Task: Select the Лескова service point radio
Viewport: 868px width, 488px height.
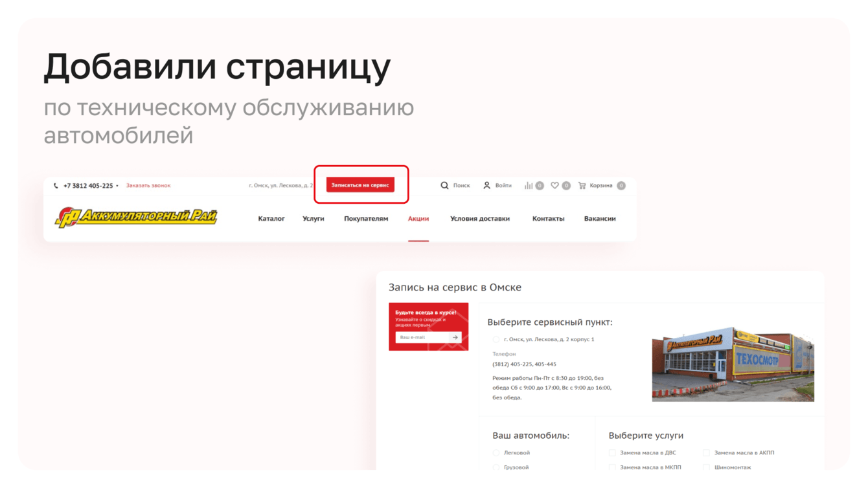Action: (x=496, y=339)
